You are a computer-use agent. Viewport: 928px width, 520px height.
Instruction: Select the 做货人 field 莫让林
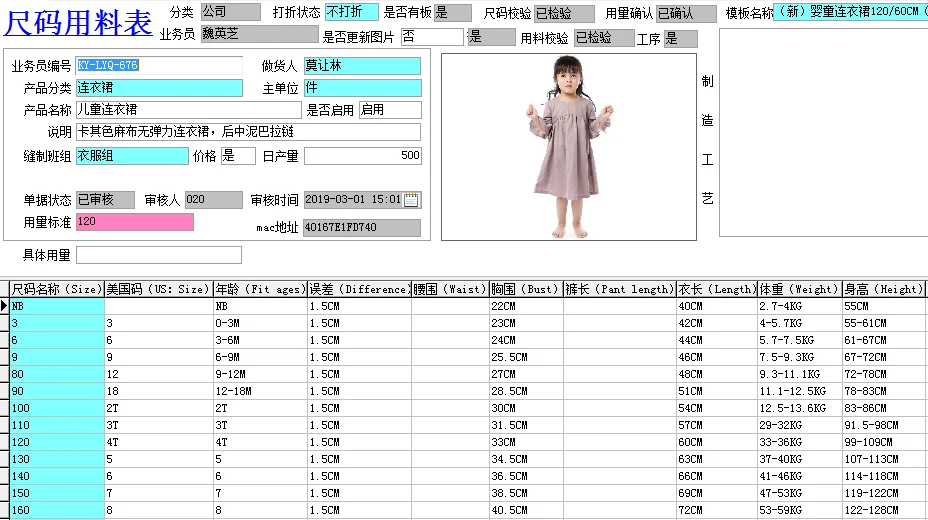coord(363,66)
